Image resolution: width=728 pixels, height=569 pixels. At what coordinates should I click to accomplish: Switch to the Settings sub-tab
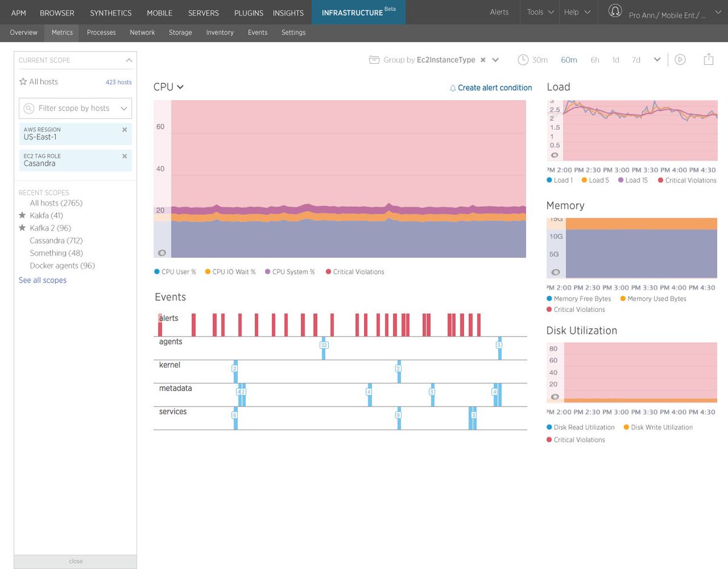pos(294,33)
